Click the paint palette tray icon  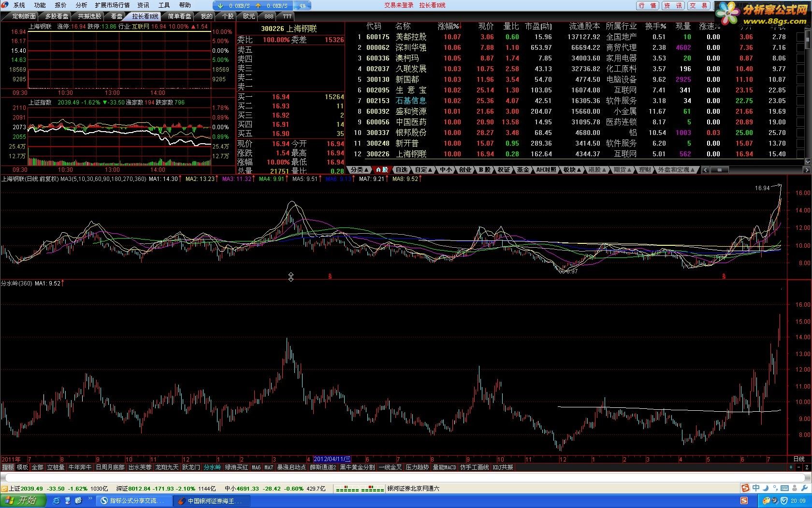[x=767, y=501]
